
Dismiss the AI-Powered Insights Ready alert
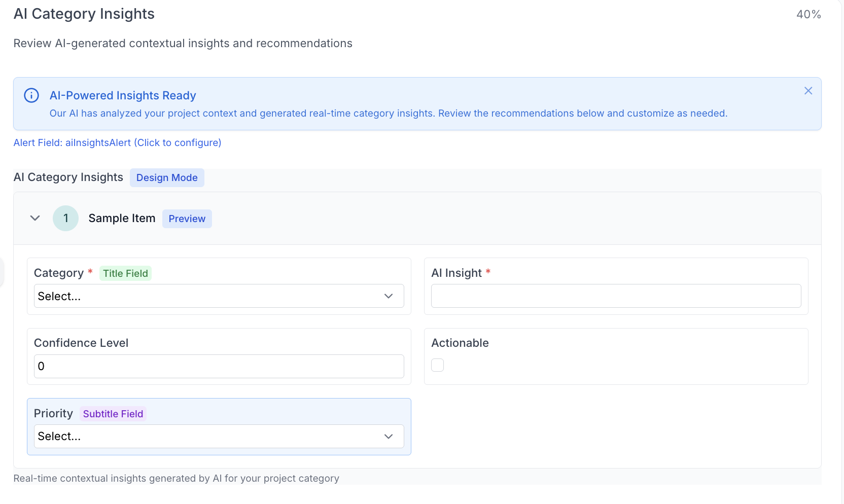click(808, 91)
